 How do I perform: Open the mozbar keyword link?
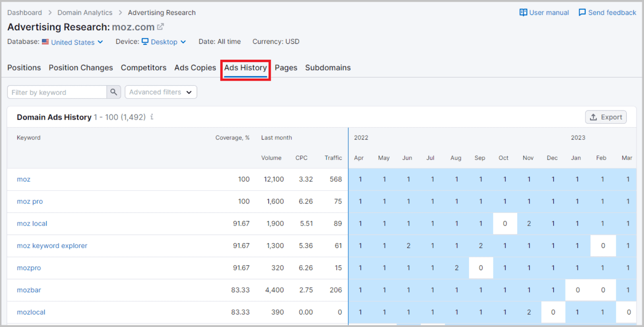coord(29,290)
